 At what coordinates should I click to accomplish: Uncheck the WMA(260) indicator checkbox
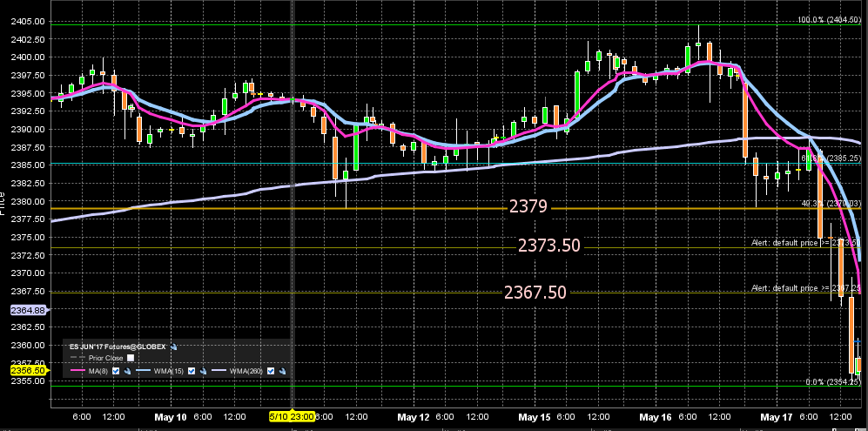click(271, 371)
